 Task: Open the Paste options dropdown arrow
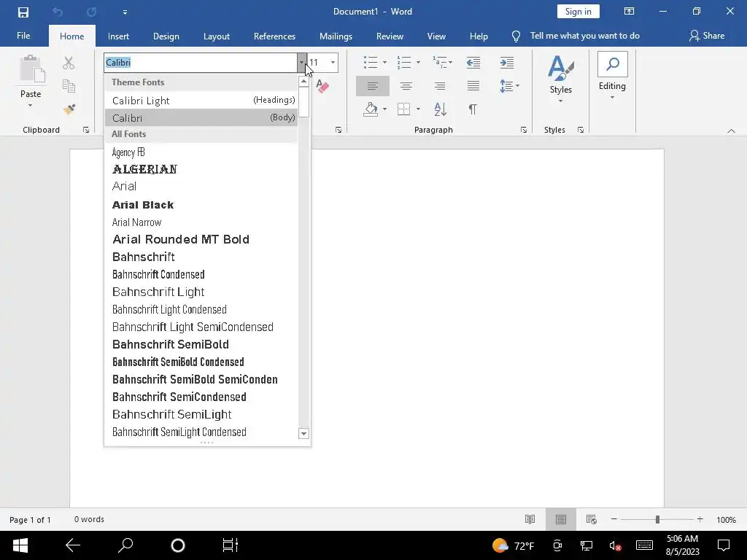click(31, 106)
